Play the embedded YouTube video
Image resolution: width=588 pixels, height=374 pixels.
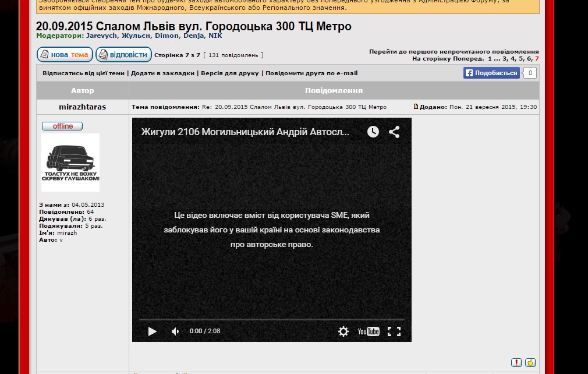[153, 331]
